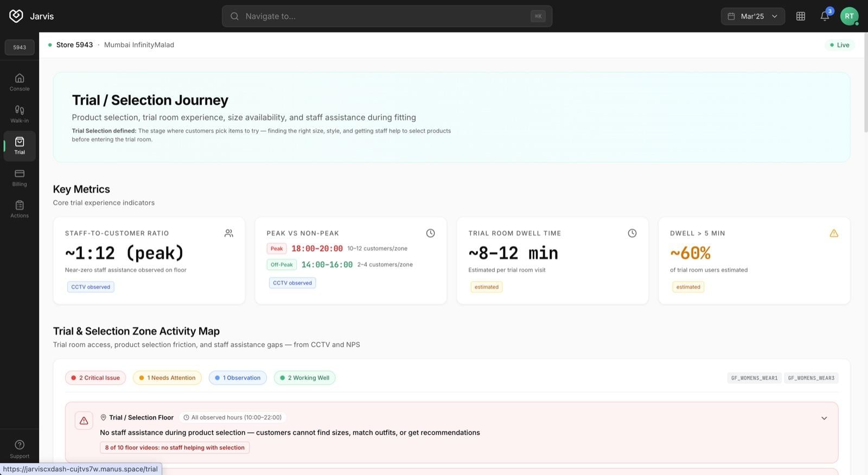Click the Peak label badge

[277, 249]
